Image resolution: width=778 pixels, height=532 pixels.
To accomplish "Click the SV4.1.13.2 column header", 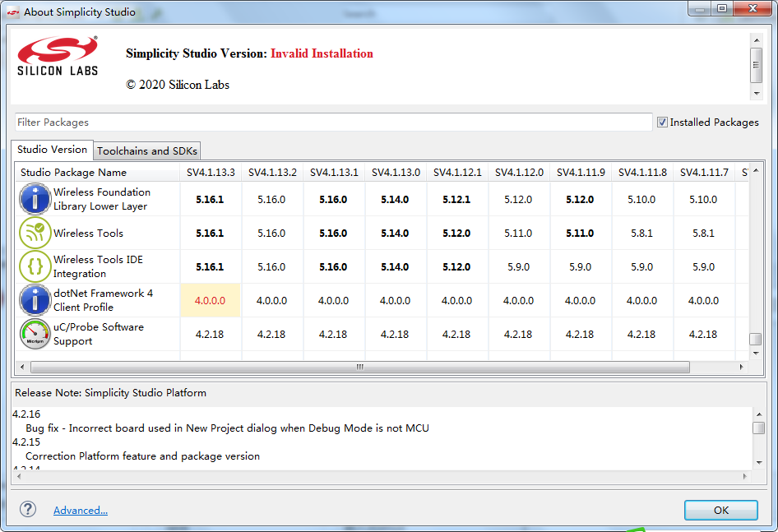I will (272, 172).
